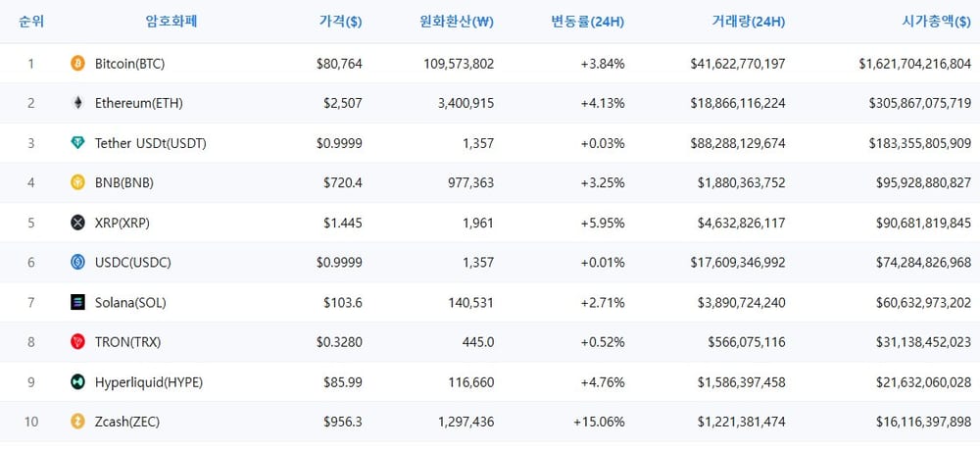
Task: Select Ethereum change +4.13%
Action: tap(603, 103)
